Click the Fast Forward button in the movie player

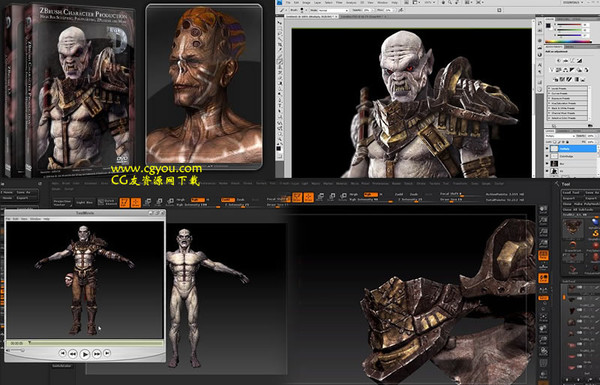(x=97, y=354)
